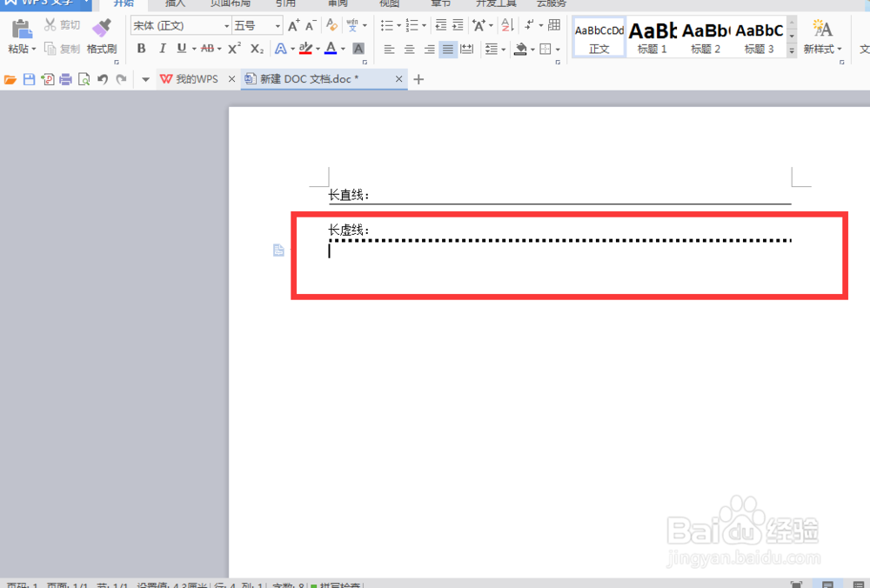The width and height of the screenshot is (870, 588).
Task: Expand line spacing dropdown arrow
Action: (x=503, y=50)
